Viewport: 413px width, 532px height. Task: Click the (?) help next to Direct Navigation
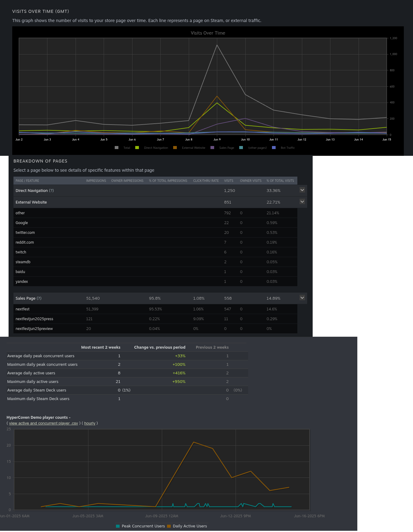click(x=51, y=190)
